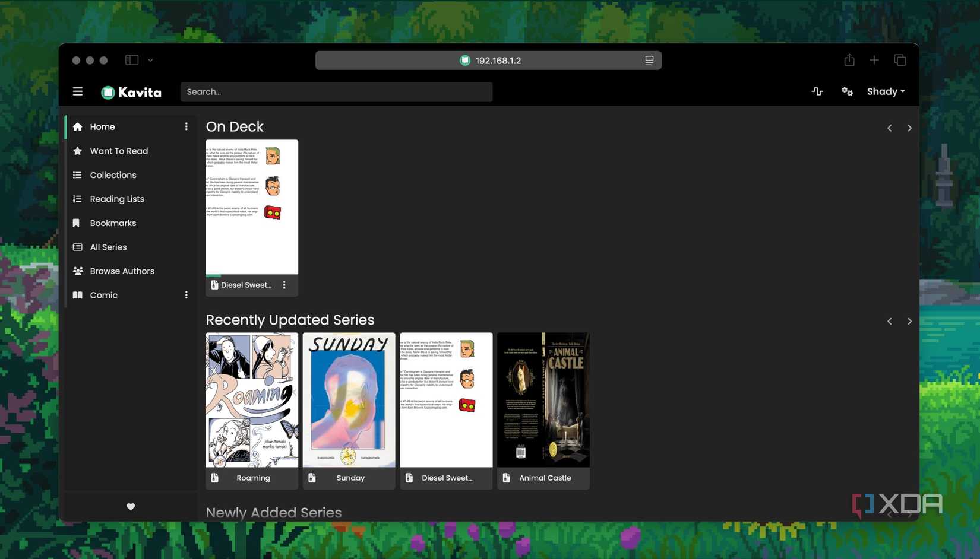Click the Sunday title label
The width and height of the screenshot is (980, 559).
pyautogui.click(x=350, y=478)
